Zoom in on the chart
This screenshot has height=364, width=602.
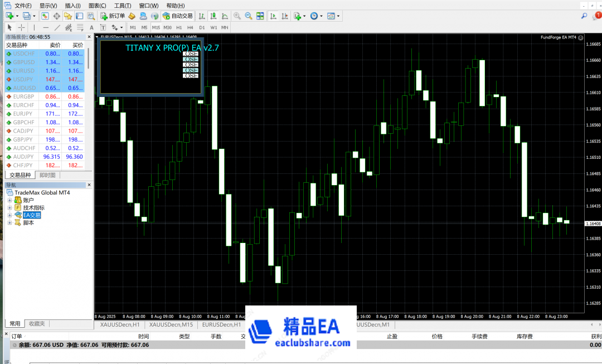tap(237, 16)
